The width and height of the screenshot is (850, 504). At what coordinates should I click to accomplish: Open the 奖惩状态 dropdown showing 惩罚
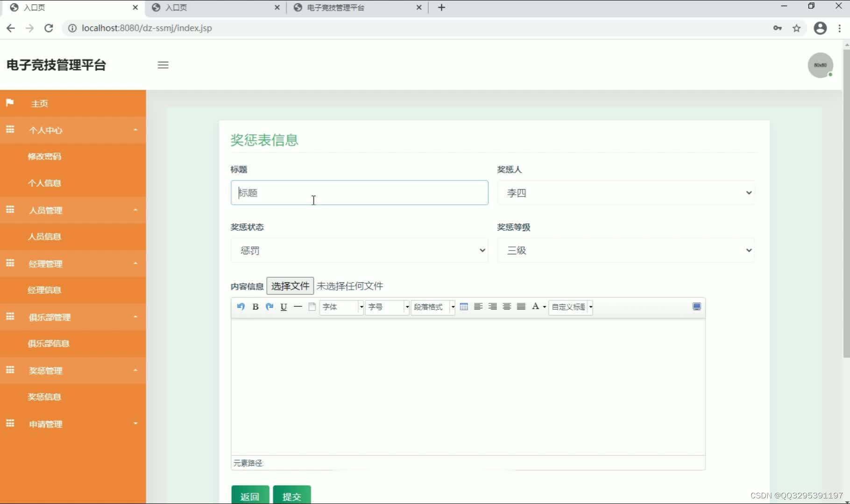point(359,251)
